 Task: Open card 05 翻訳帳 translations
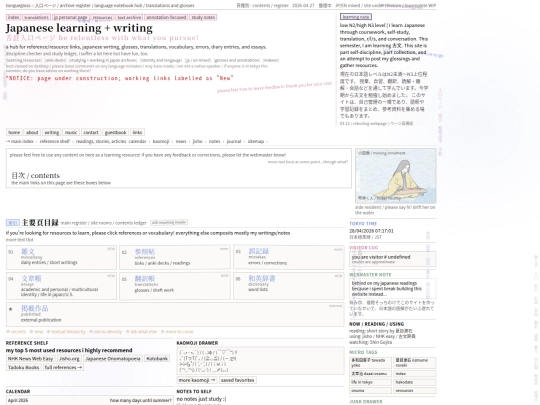(175, 286)
